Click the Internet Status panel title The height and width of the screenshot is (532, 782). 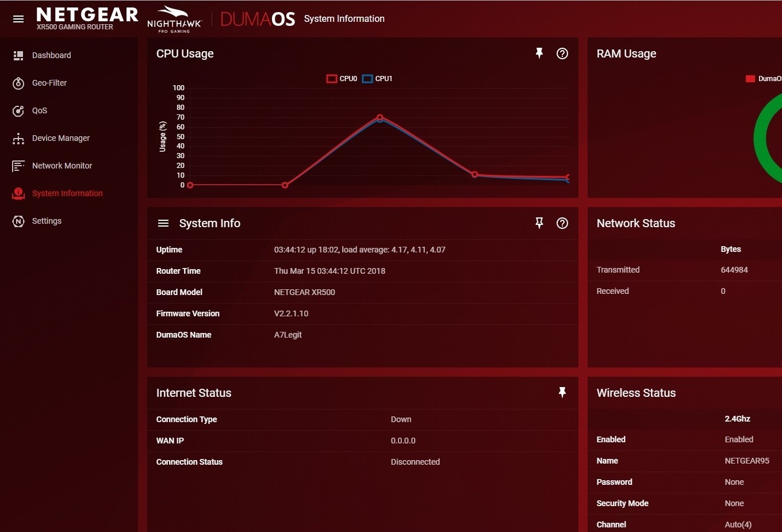(x=194, y=393)
